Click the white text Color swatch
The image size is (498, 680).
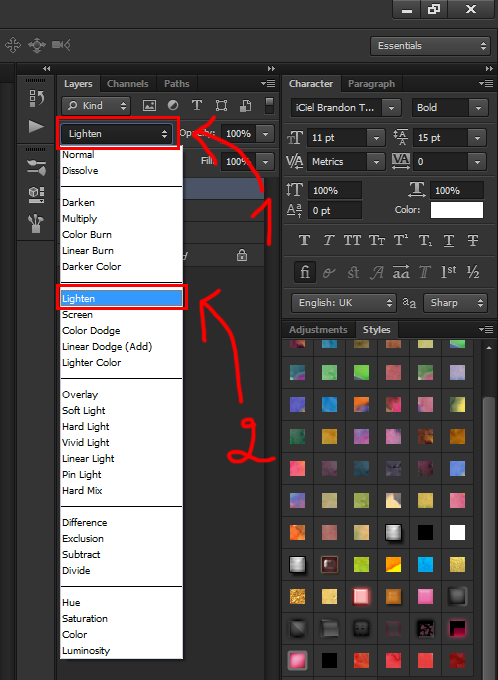[x=456, y=210]
